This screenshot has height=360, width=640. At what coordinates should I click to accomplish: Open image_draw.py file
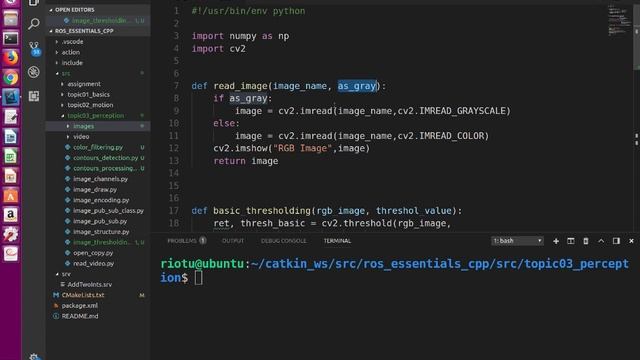[98, 189]
